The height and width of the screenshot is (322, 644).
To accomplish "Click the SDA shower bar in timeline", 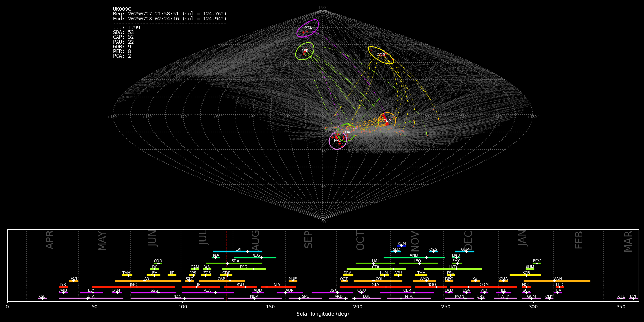I will (x=234, y=263).
